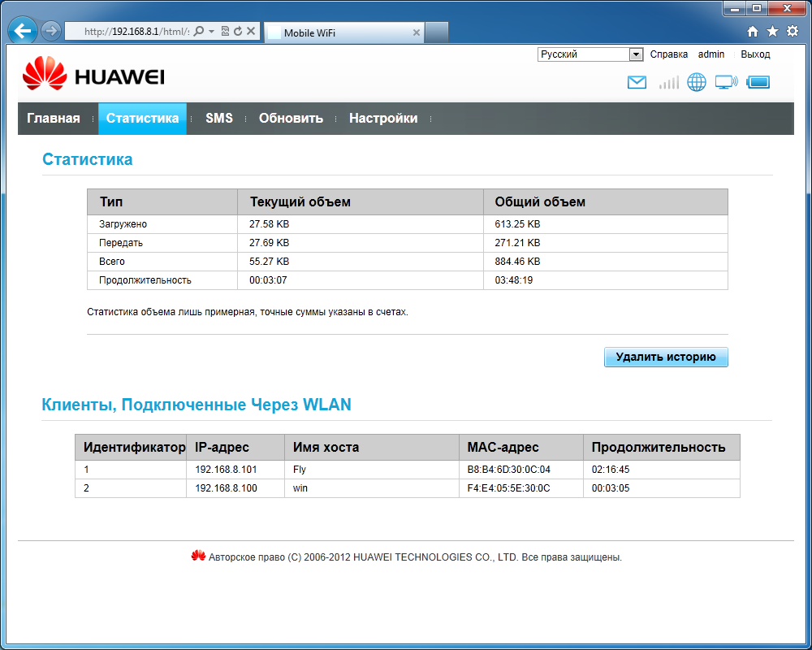The image size is (812, 650).
Task: Click the globe network connection icon
Action: pyautogui.click(x=697, y=82)
